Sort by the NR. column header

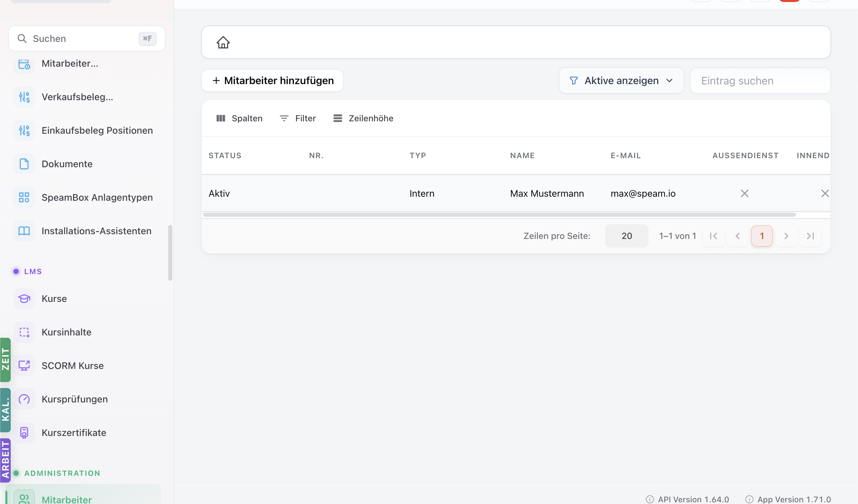tap(316, 155)
